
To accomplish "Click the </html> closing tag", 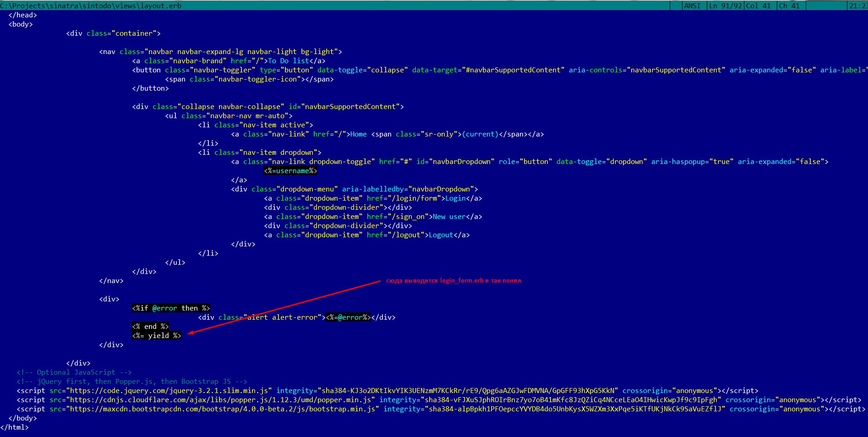I will tap(14, 427).
